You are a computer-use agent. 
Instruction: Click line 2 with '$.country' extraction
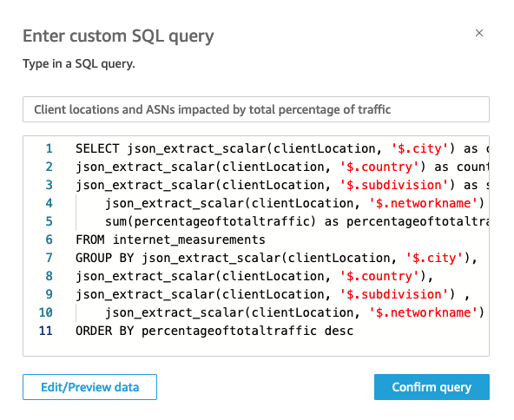pos(282,167)
